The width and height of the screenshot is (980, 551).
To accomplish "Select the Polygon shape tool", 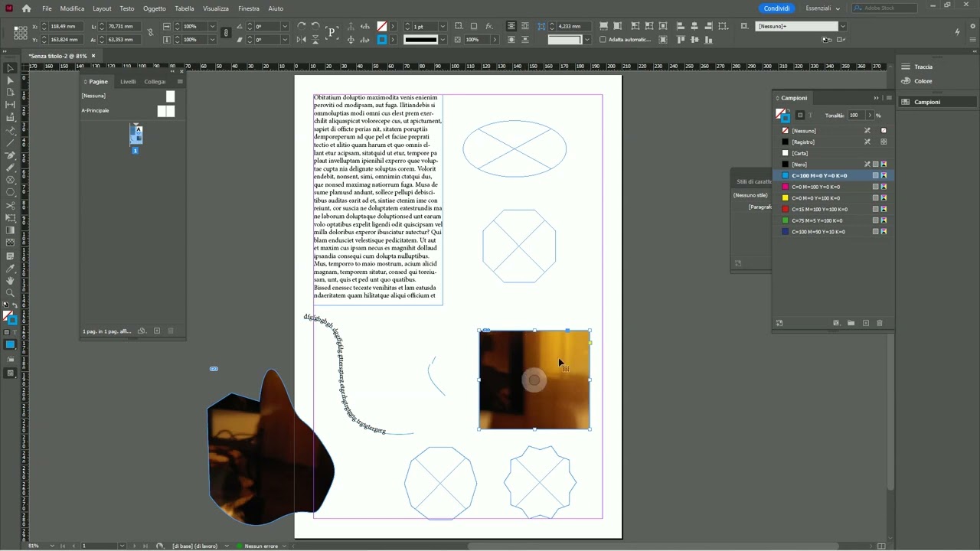I will 10,192.
